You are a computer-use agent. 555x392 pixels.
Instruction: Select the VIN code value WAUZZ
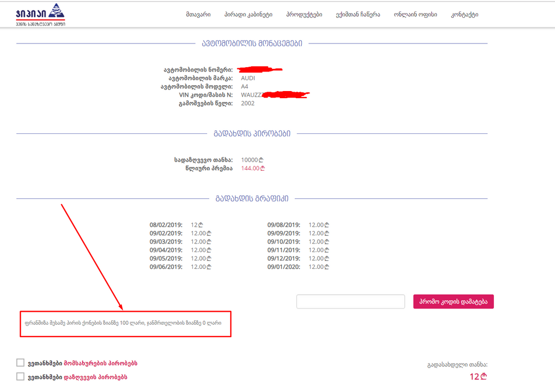pos(251,95)
